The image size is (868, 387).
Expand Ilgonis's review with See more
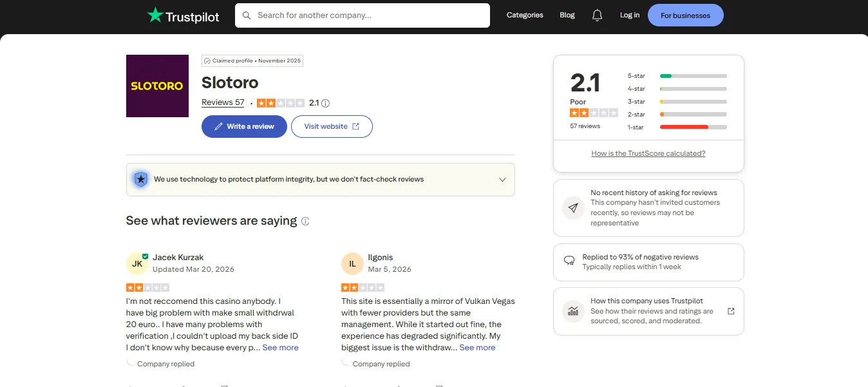click(x=477, y=348)
